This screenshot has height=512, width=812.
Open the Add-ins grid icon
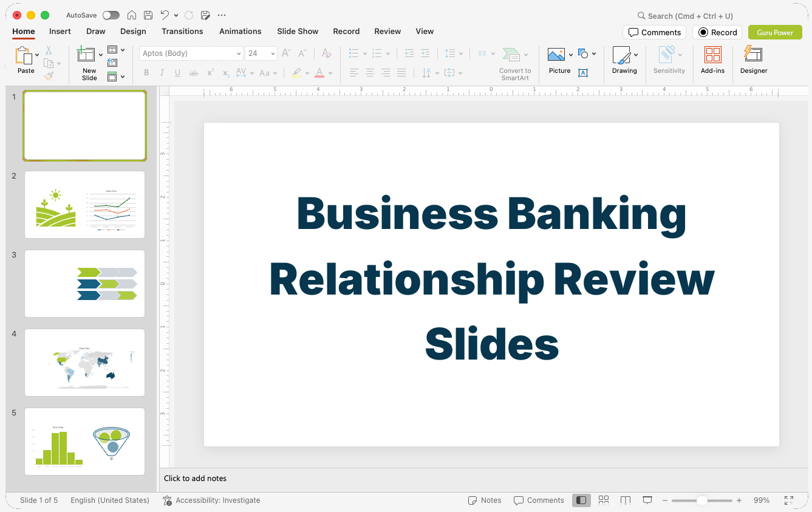coord(713,55)
